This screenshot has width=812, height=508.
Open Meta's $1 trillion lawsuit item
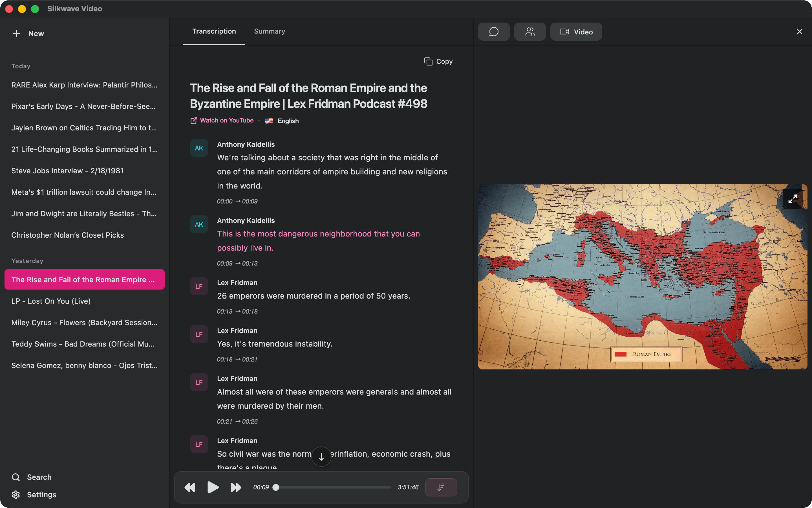[x=84, y=192]
